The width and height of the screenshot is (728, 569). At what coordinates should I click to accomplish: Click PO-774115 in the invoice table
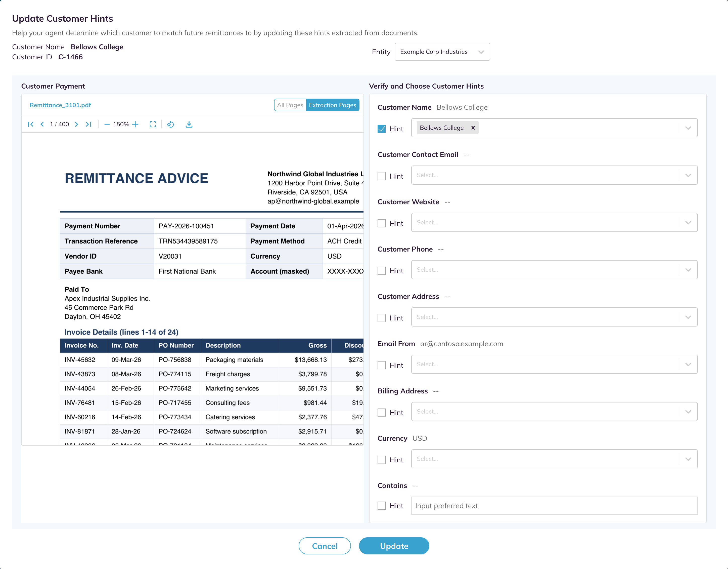point(175,374)
